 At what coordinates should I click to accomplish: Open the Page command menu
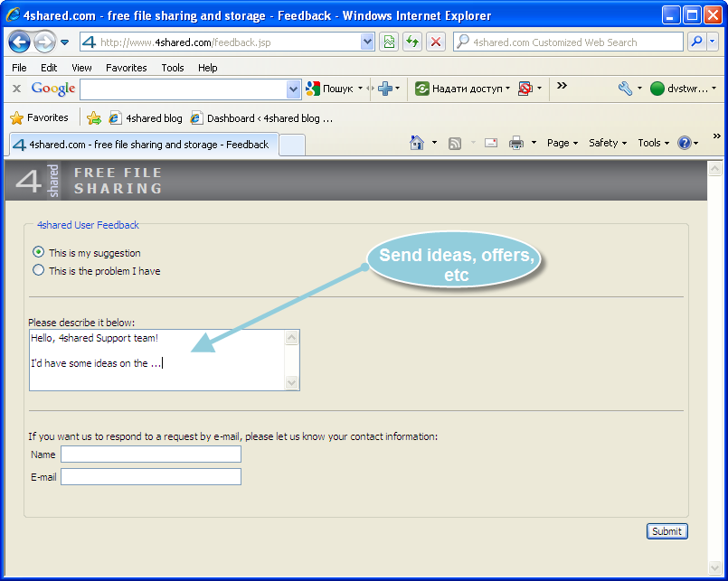563,143
